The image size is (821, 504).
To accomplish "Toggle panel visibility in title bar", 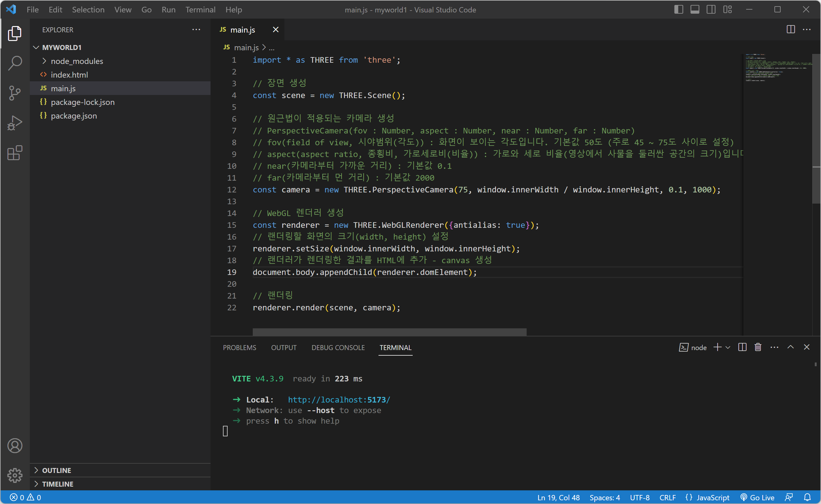I will pyautogui.click(x=695, y=9).
